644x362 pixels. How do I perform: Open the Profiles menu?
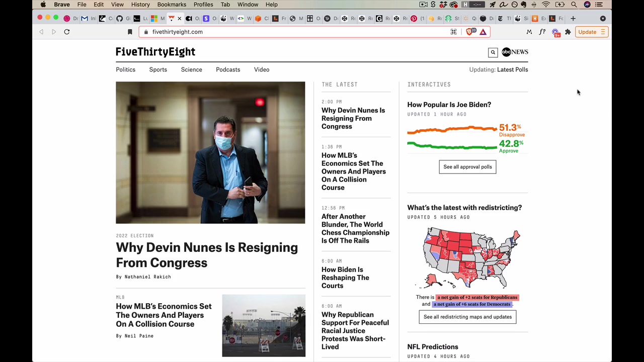[x=203, y=5]
